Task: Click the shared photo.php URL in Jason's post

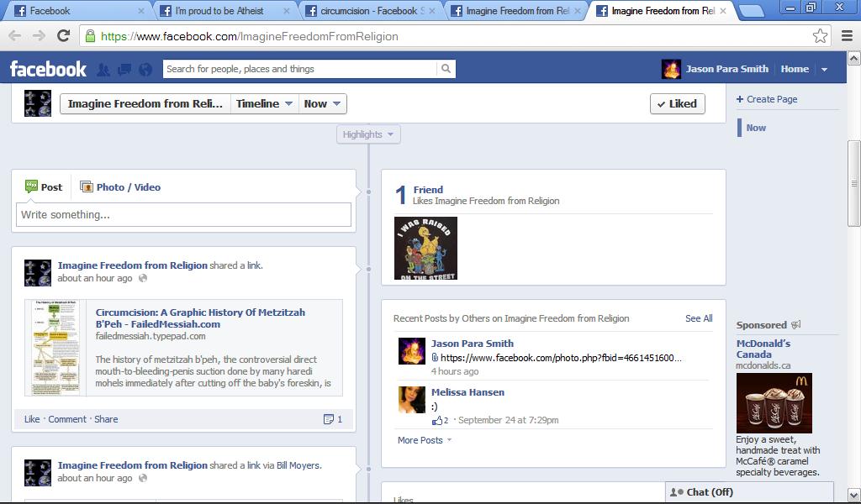Action: (561, 358)
